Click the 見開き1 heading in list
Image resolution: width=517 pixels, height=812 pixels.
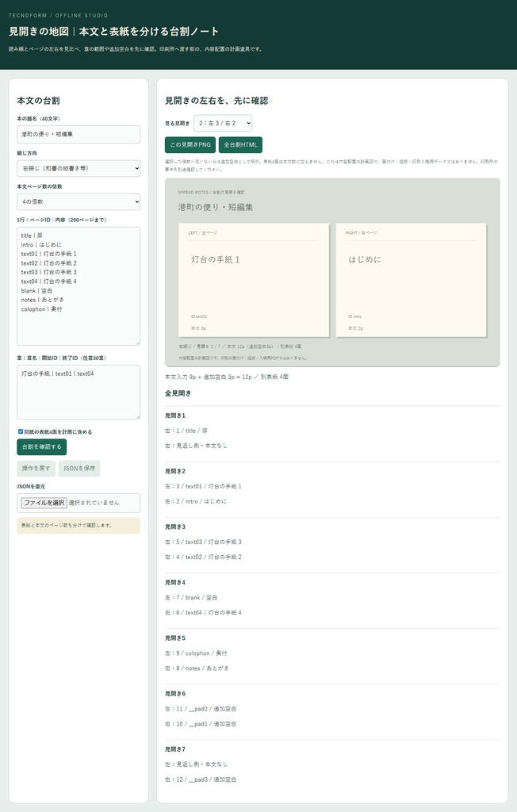[x=175, y=416]
